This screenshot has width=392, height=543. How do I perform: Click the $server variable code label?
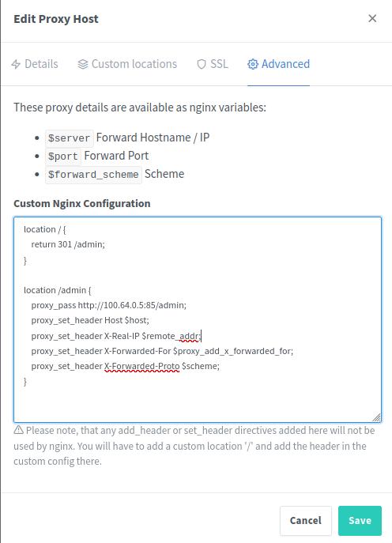pyautogui.click(x=70, y=138)
